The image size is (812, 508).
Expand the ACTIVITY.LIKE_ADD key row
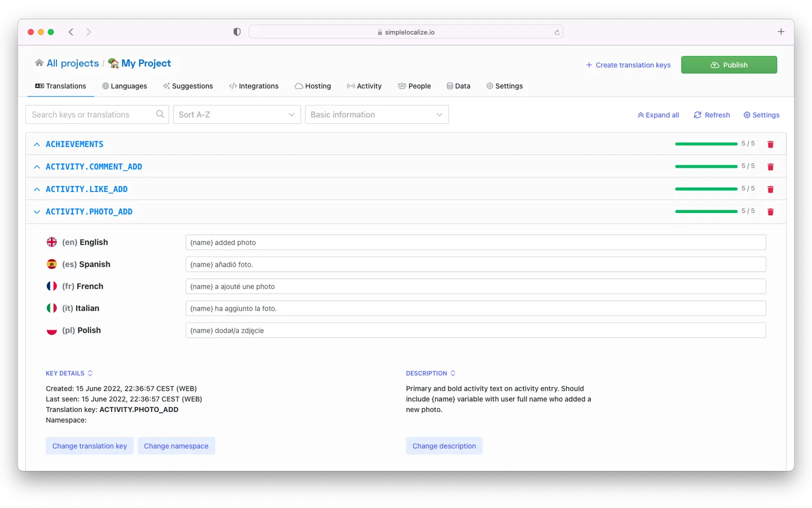coord(37,189)
